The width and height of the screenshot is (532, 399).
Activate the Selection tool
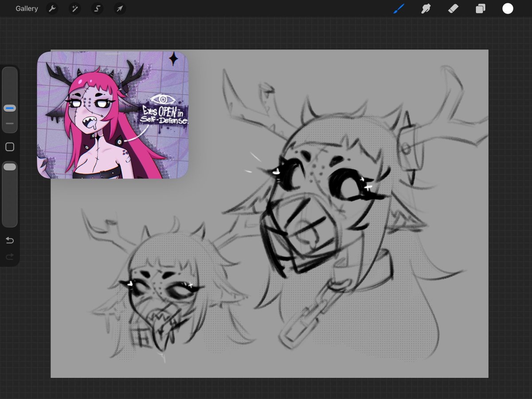(x=97, y=8)
